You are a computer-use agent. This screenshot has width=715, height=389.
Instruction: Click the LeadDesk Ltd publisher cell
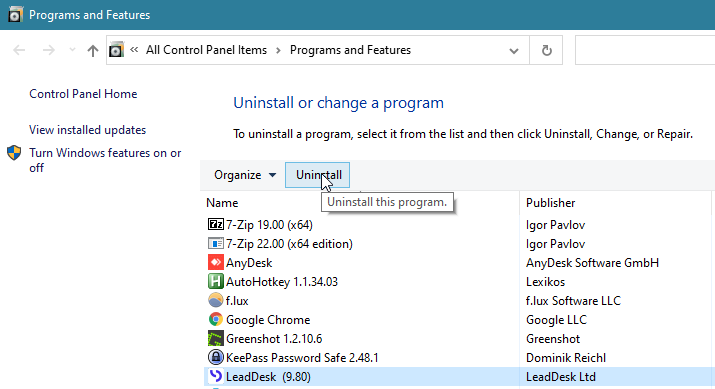pos(561,377)
